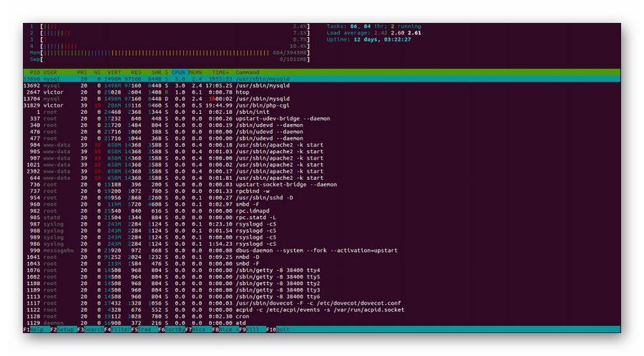
Task: Select rsyslogd process row PID 987
Action: [x=321, y=224]
